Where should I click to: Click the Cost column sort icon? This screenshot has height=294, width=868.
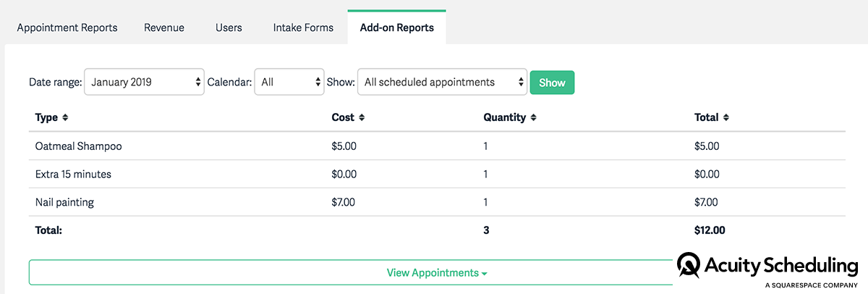click(x=362, y=117)
